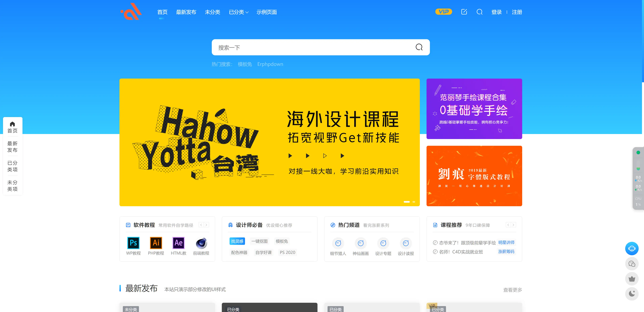
Task: Open the Illustrator (Ai) PHP教程 icon
Action: [x=156, y=243]
